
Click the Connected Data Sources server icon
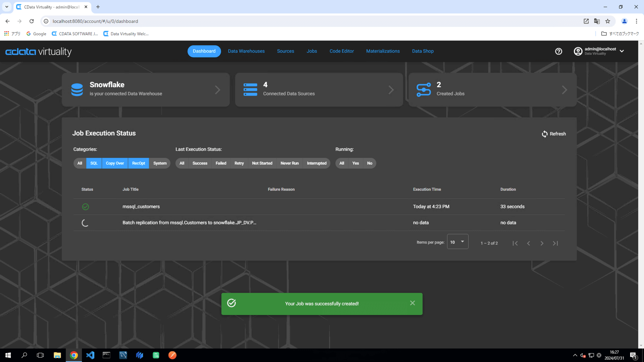click(250, 89)
